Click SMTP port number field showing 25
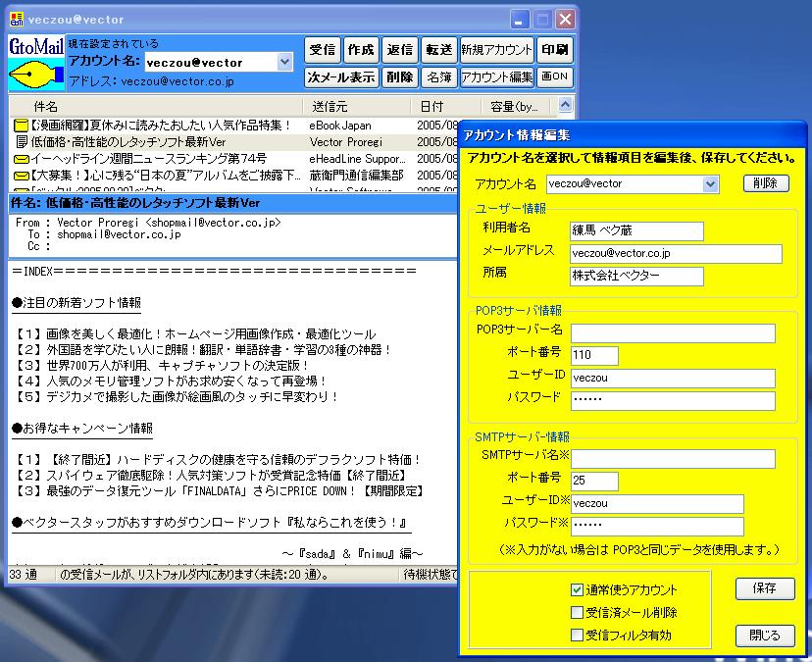 pos(594,482)
